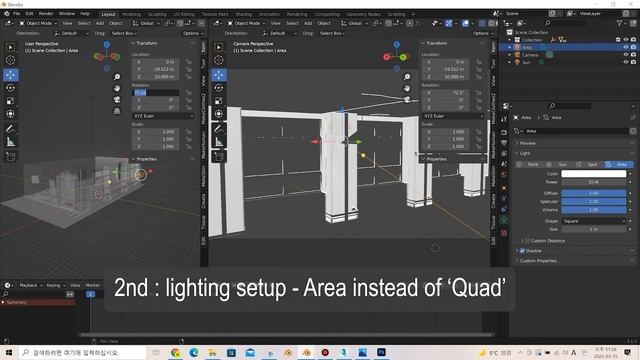Image resolution: width=640 pixels, height=360 pixels.
Task: Select the Add Cube tool in left viewport
Action: [x=11, y=157]
